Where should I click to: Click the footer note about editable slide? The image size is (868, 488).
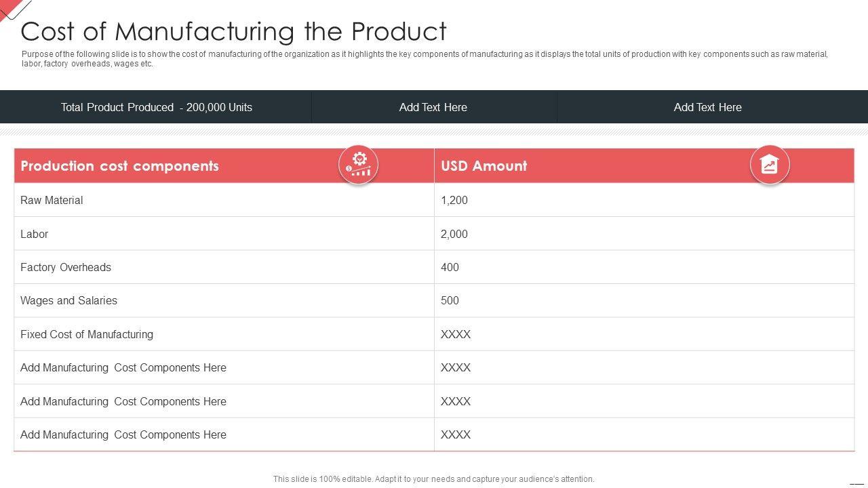(x=433, y=479)
